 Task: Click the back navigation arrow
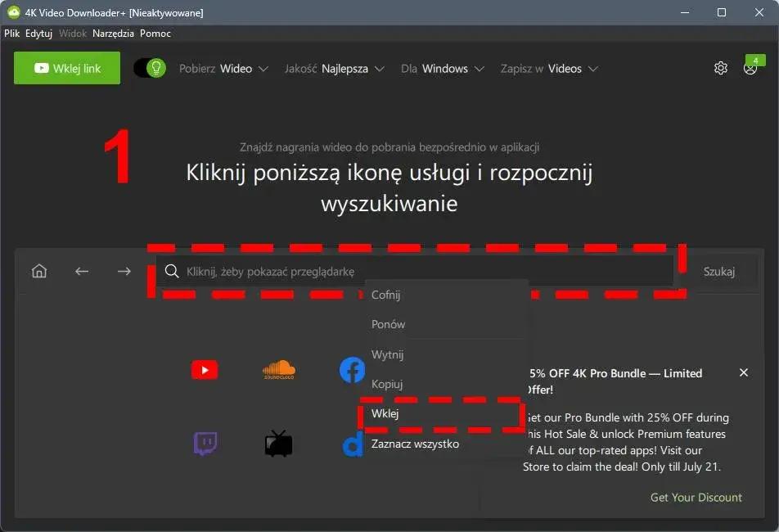pyautogui.click(x=82, y=271)
